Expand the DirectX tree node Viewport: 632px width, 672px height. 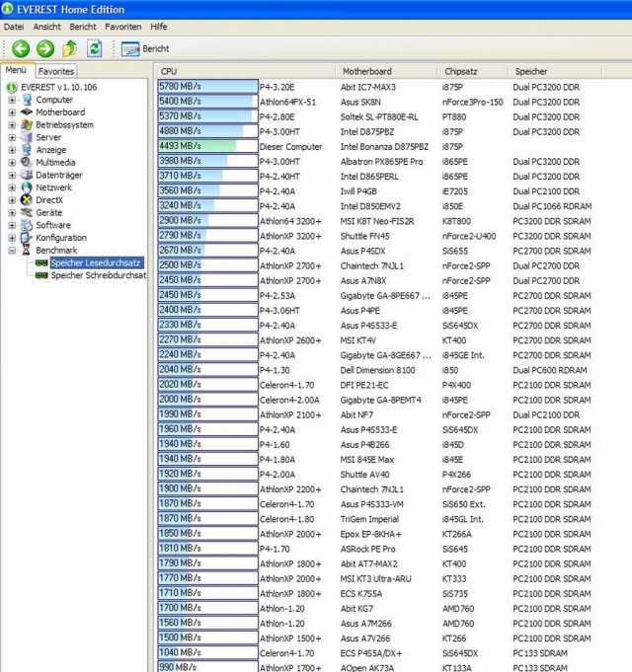pos(12,199)
